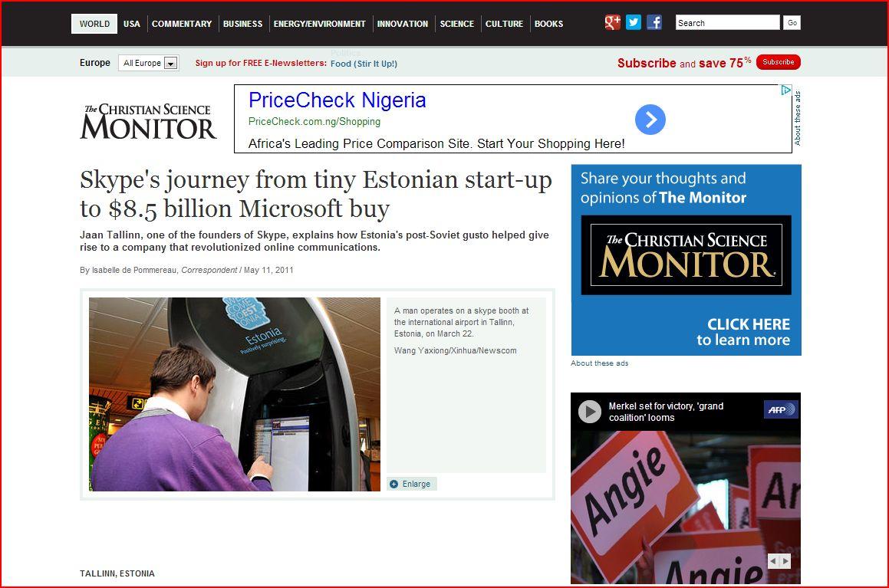Screen dimensions: 889x588
Task: Open the All Europe dropdown
Action: pyautogui.click(x=149, y=63)
